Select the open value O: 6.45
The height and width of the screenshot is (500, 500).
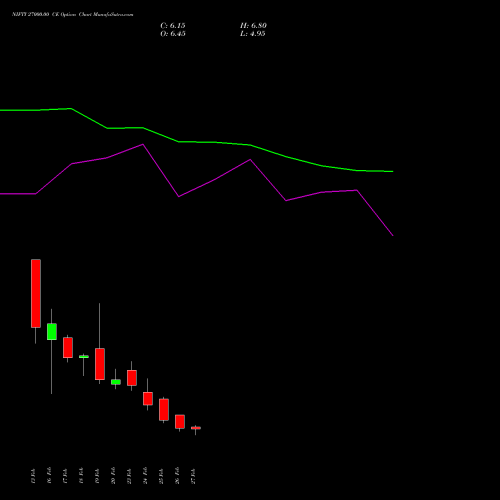click(173, 34)
